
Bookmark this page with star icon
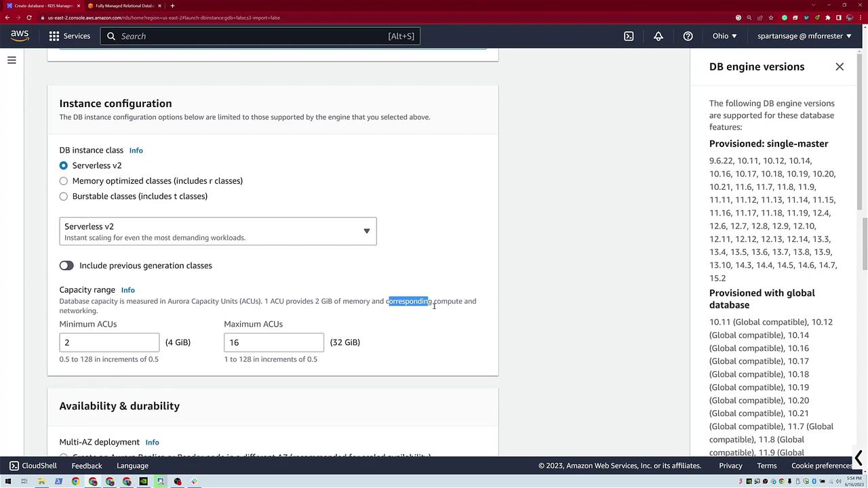[771, 18]
